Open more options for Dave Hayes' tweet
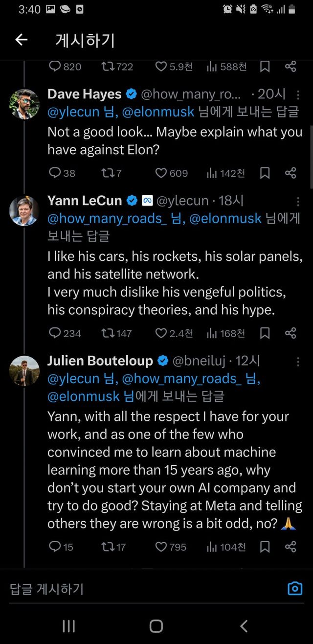Image resolution: width=313 pixels, height=644 pixels. (298, 94)
